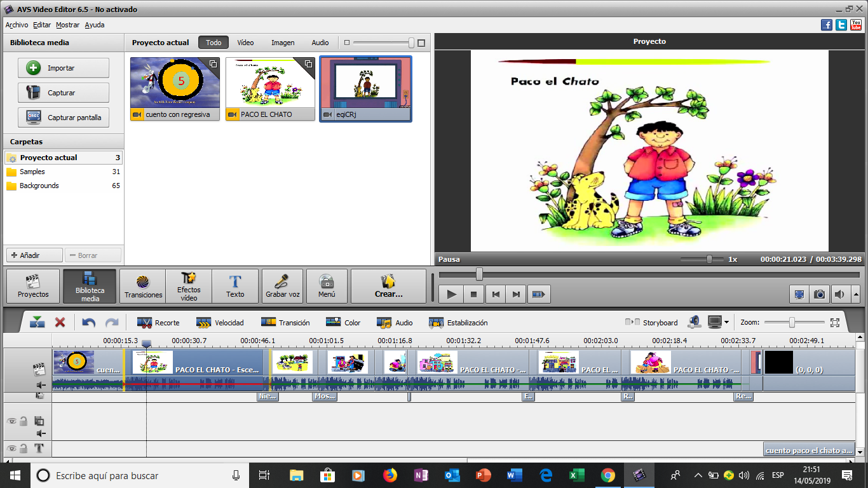Delete selected clip with red X

(x=60, y=322)
